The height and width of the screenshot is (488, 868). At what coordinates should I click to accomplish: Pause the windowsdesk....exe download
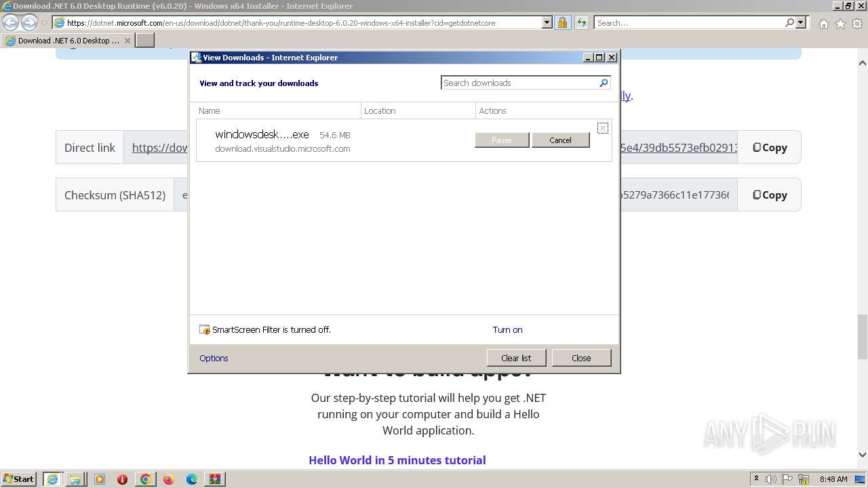[x=502, y=140]
